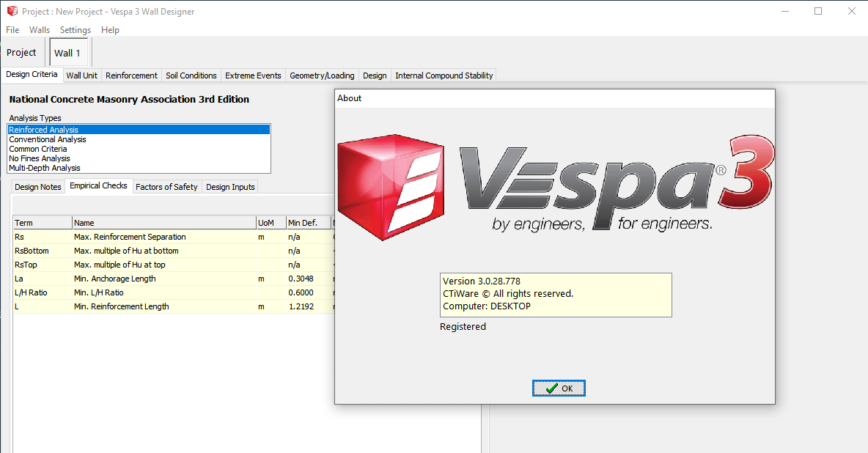Viewport: 868px width, 453px height.
Task: Select the Wall 1 tab
Action: (67, 54)
